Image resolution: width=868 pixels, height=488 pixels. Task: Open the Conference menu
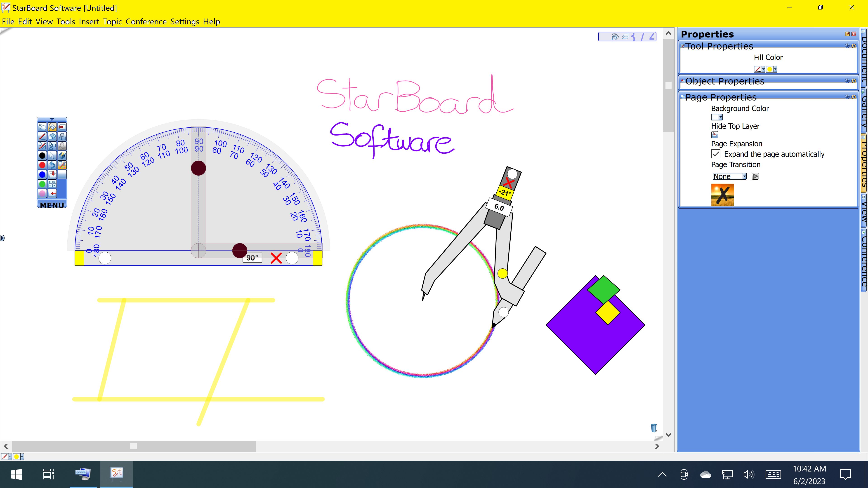[x=146, y=21]
